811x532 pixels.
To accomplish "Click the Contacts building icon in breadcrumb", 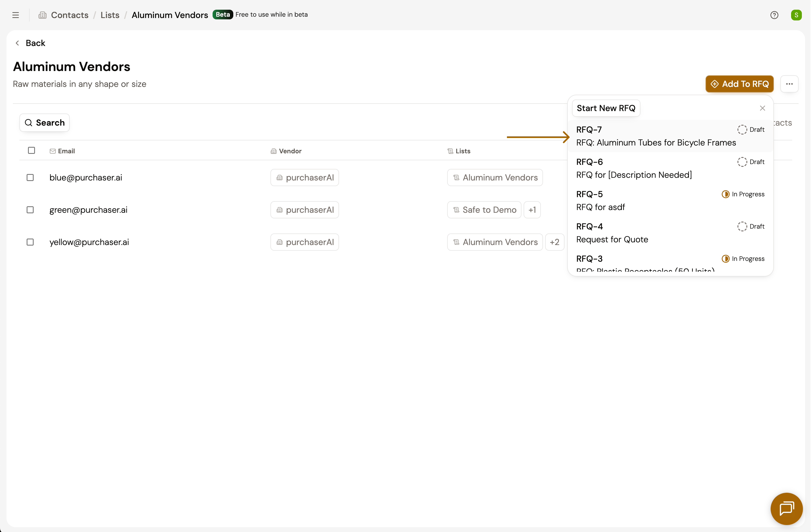I will pos(43,15).
